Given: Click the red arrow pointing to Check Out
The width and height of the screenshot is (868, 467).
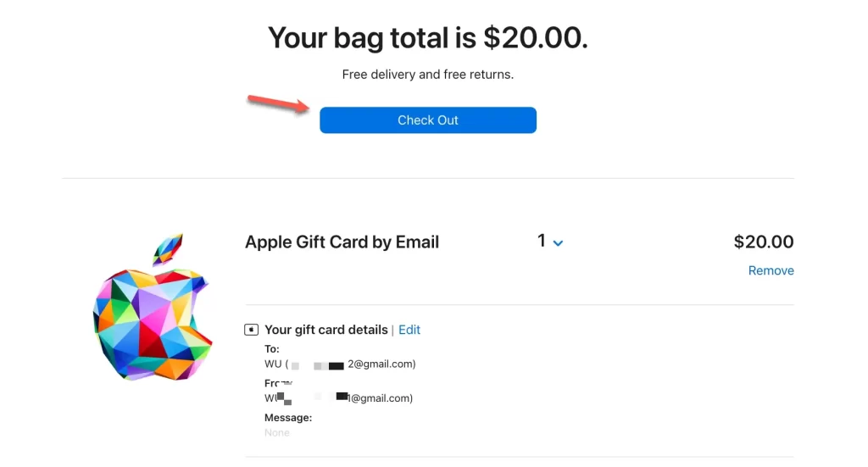Looking at the screenshot, I should point(278,103).
